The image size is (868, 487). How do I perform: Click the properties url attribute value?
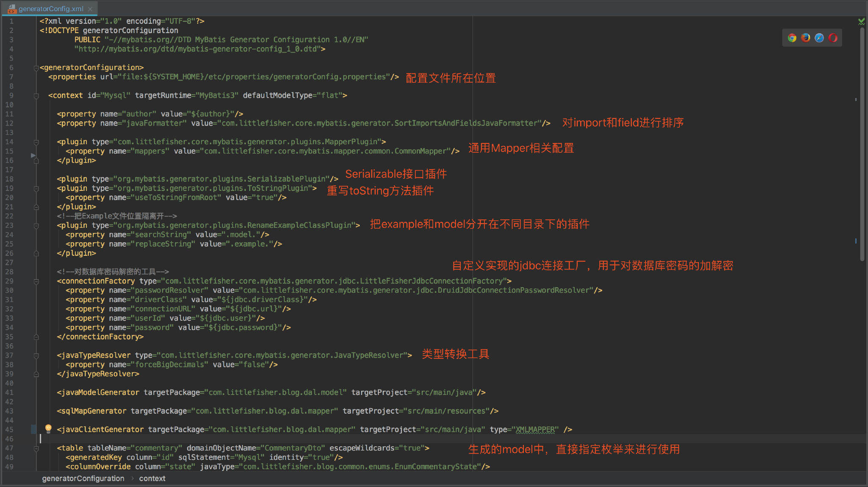click(x=254, y=77)
